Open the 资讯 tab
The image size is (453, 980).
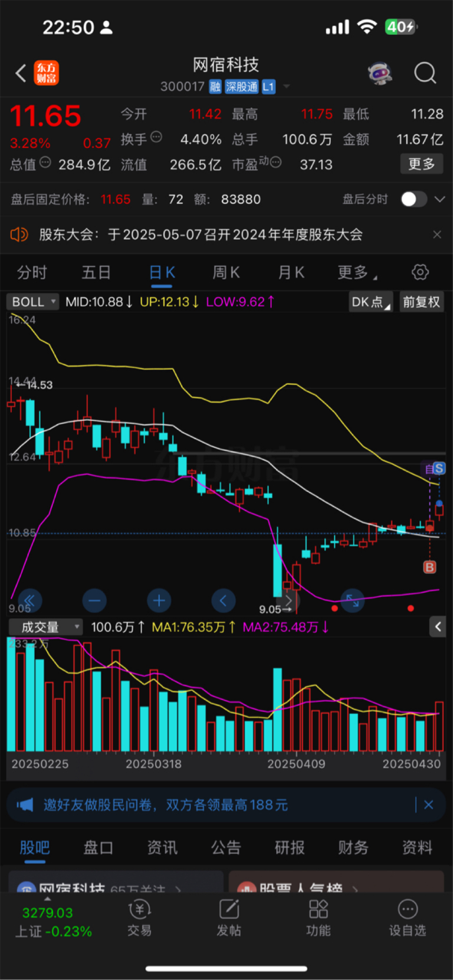click(x=162, y=847)
